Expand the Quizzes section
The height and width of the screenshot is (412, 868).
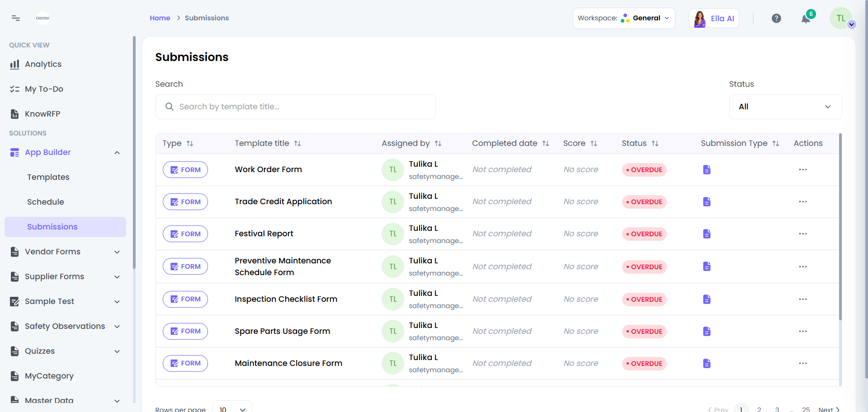(x=117, y=351)
